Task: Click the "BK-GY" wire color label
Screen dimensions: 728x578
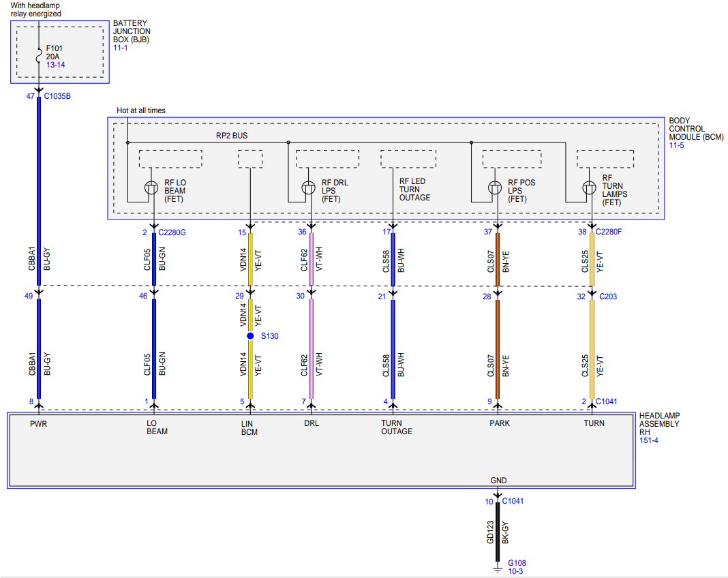Action: click(x=505, y=532)
